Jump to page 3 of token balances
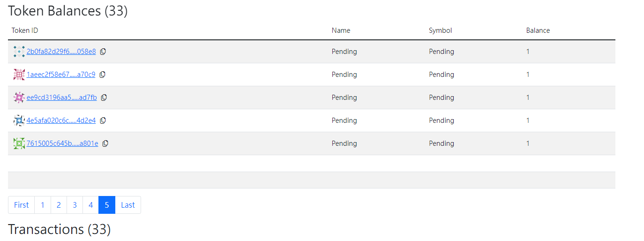Viewport: 644px width, 241px height. [75, 205]
